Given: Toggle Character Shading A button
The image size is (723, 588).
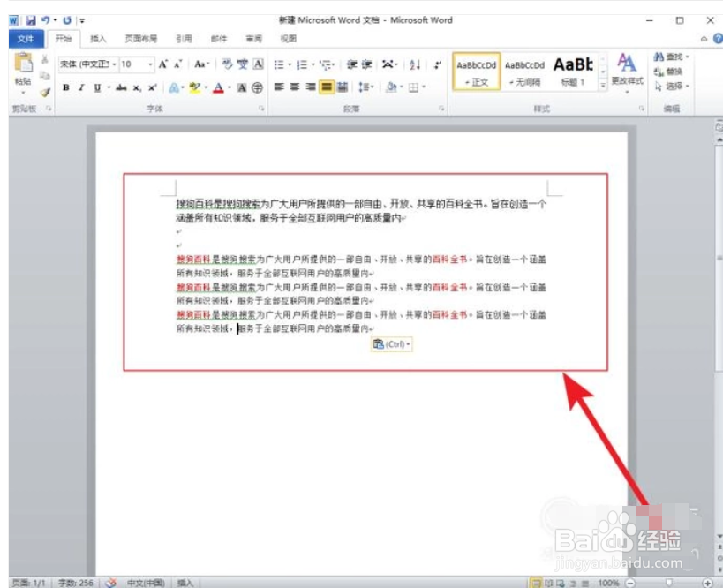Looking at the screenshot, I should [x=242, y=87].
